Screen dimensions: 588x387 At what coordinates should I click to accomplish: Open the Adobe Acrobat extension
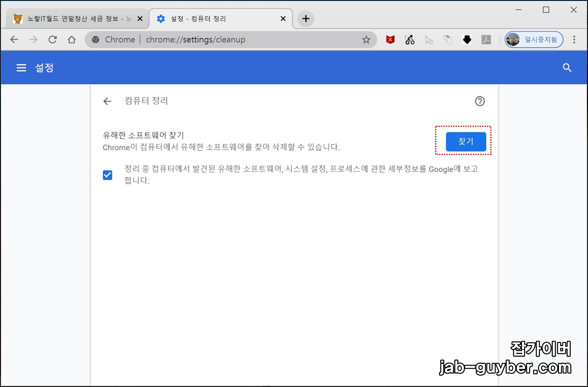[x=486, y=39]
